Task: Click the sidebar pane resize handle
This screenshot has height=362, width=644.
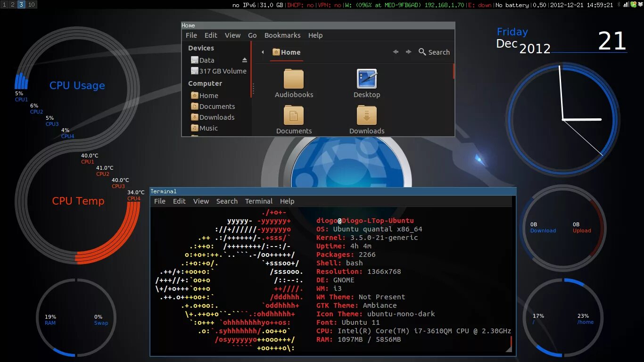Action: (253, 89)
